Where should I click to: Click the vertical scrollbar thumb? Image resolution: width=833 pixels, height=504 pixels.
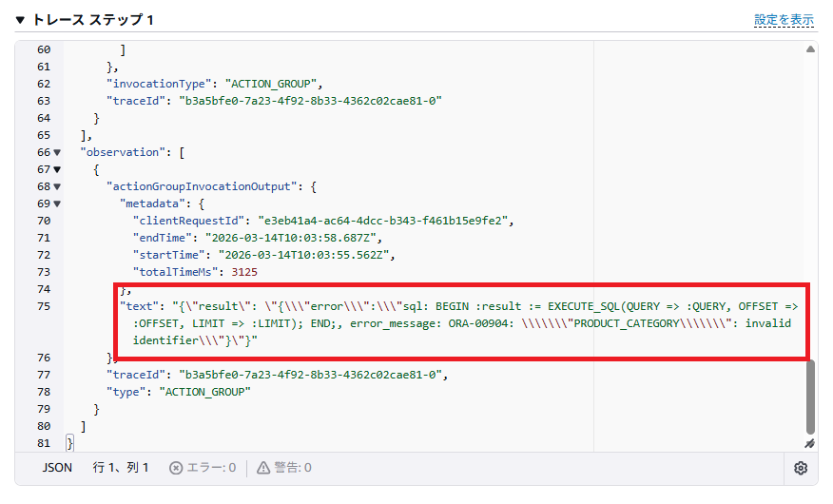click(810, 395)
